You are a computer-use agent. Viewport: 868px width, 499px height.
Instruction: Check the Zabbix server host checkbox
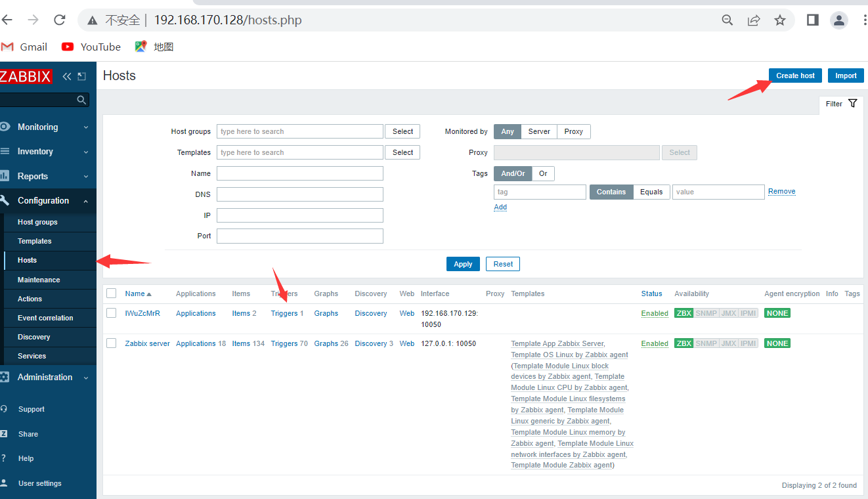click(112, 343)
